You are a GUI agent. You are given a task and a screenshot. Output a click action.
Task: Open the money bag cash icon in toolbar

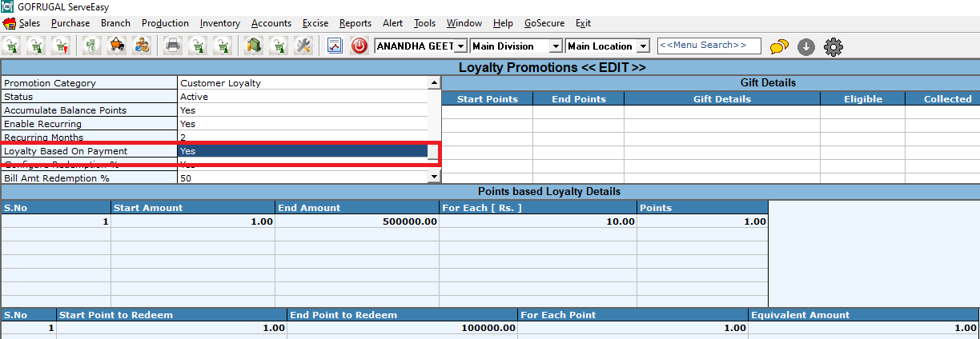point(92,46)
